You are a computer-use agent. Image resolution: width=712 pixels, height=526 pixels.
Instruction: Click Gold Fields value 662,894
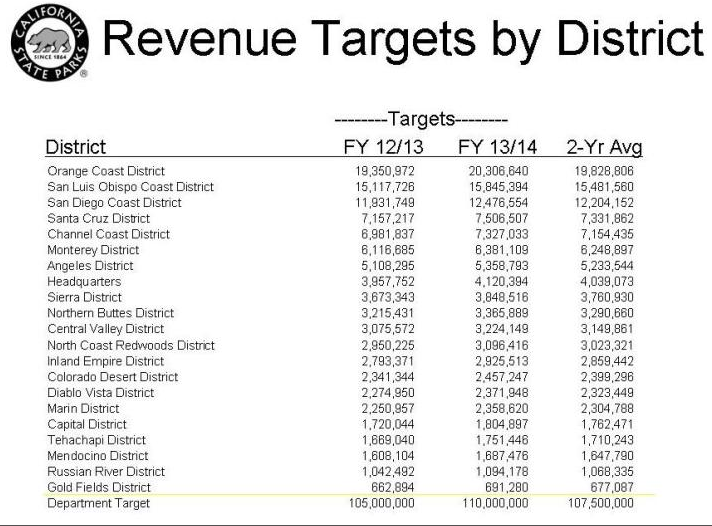pos(393,487)
